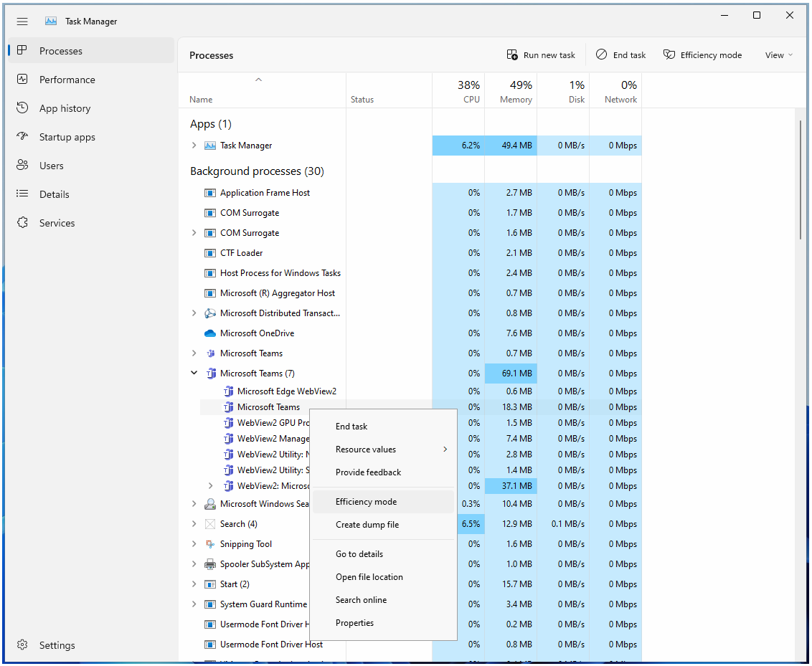Click the Apps (1) group header
This screenshot has height=666, width=812.
[x=211, y=124]
